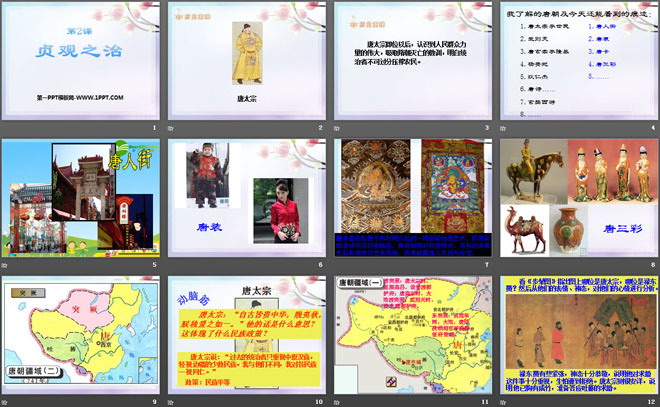660x407 pixels.
Task: Click the slide number 12 label
Action: click(652, 402)
